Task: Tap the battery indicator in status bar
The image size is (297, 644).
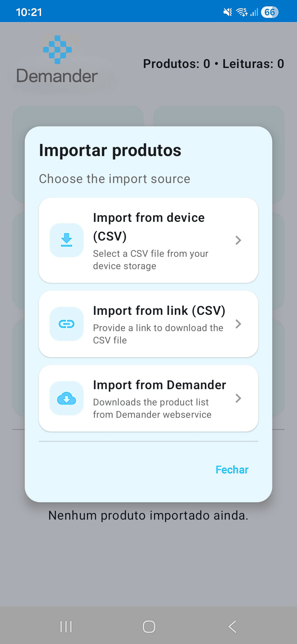Action: (x=269, y=12)
